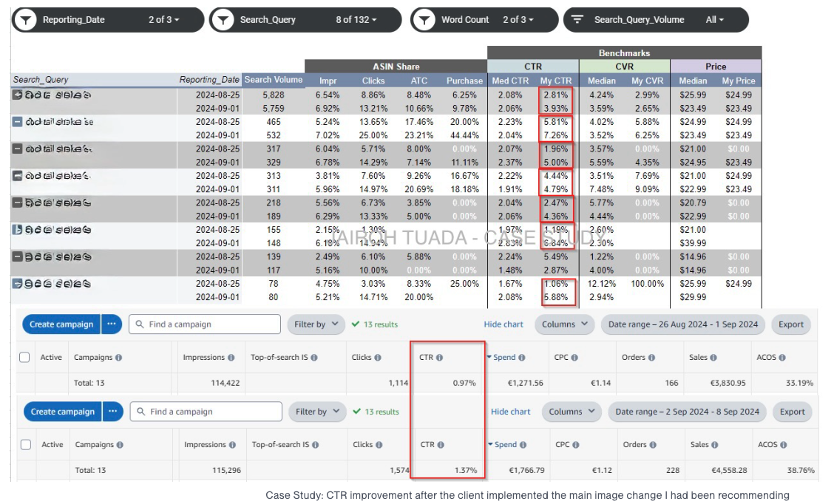This screenshot has width=834, height=504.
Task: Click the 'Find a campaign' box above Total 114,422
Action: coord(205,324)
